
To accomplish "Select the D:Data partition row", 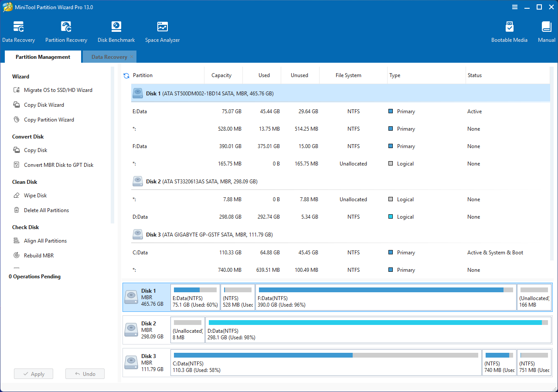I will 340,217.
